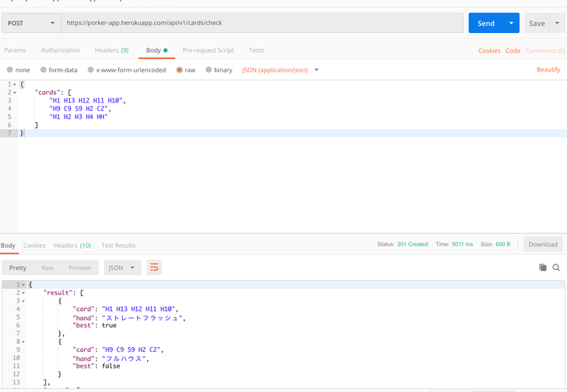Select the Raw response view
Screen dimensions: 567x392
pyautogui.click(x=47, y=268)
